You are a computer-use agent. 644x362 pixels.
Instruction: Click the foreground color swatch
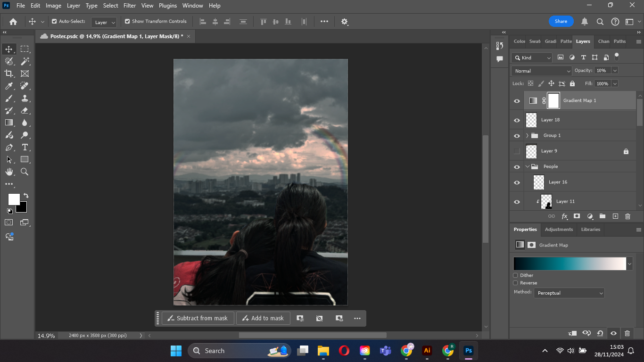click(14, 199)
